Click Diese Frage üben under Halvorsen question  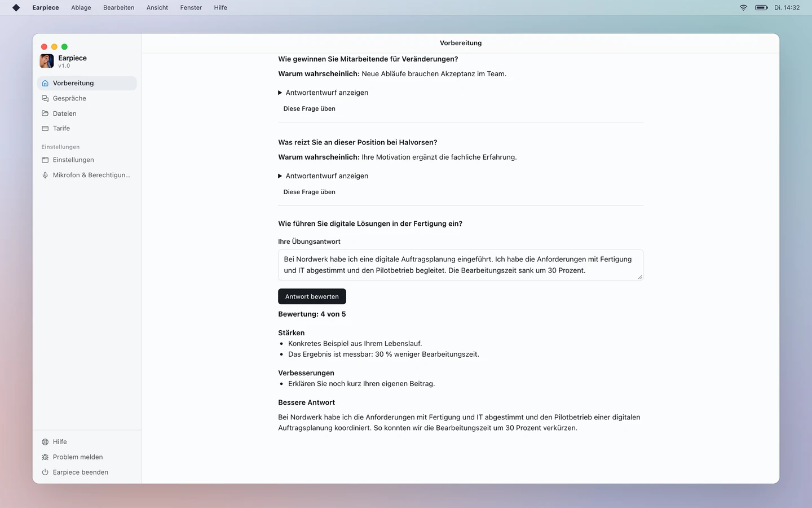tap(309, 192)
